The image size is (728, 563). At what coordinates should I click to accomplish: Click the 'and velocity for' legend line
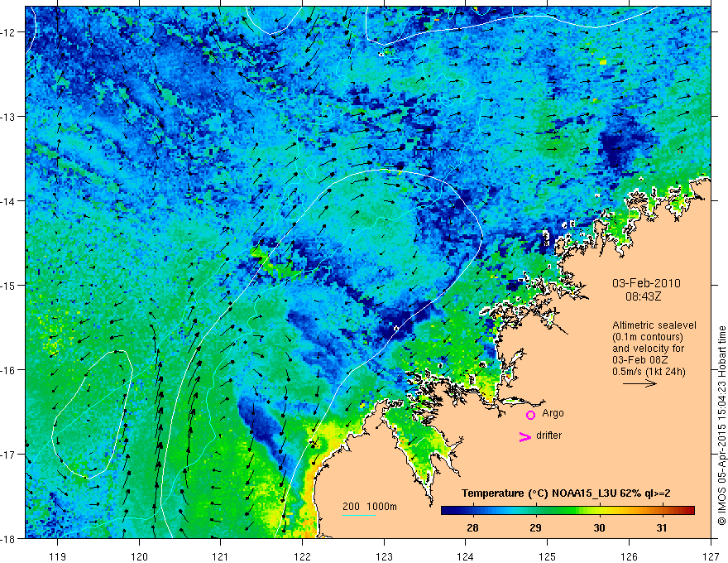pyautogui.click(x=648, y=349)
